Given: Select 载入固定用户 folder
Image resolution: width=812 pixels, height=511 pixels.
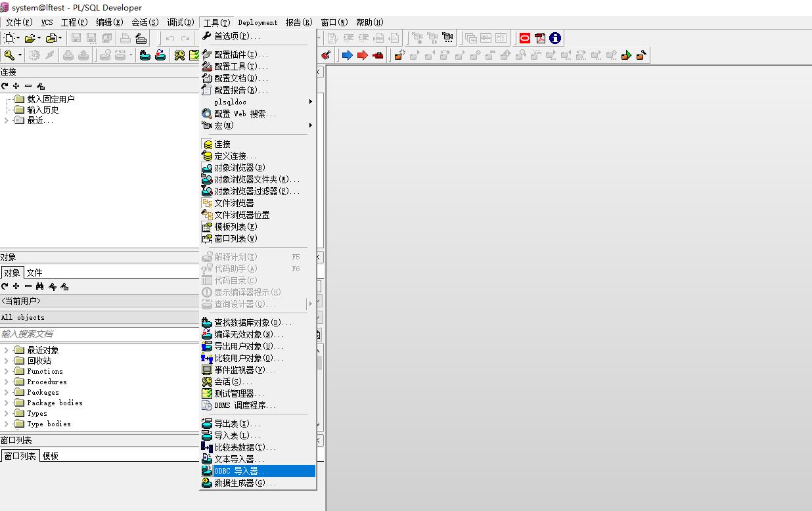Looking at the screenshot, I should pyautogui.click(x=51, y=99).
